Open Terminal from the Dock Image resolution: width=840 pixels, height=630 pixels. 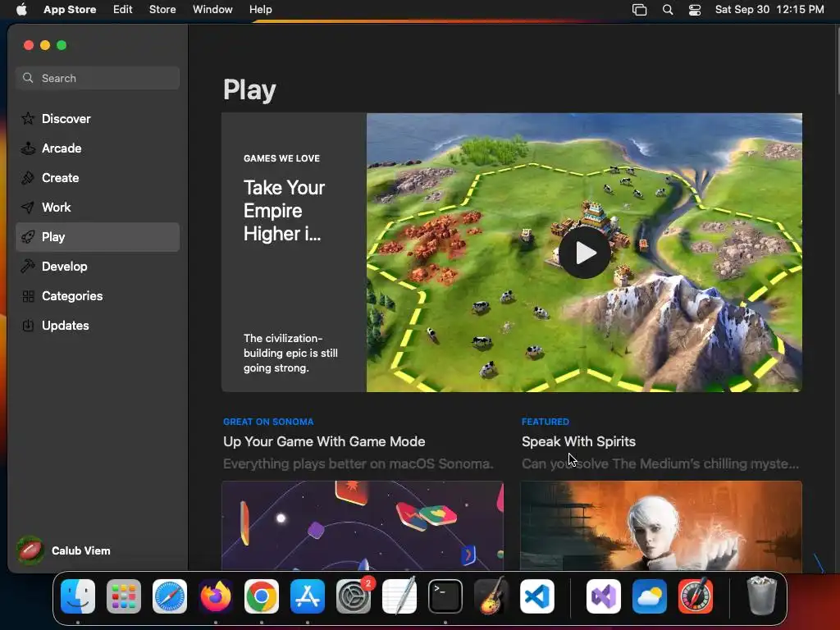tap(445, 596)
